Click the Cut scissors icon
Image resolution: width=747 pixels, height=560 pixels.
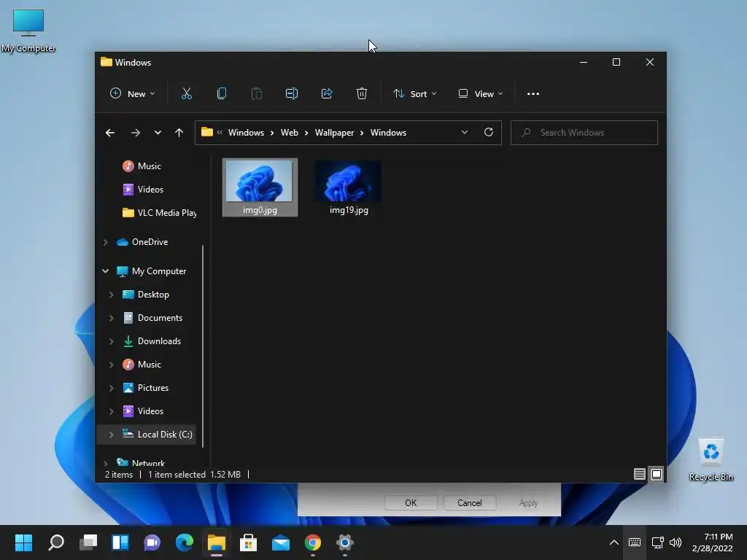click(186, 93)
